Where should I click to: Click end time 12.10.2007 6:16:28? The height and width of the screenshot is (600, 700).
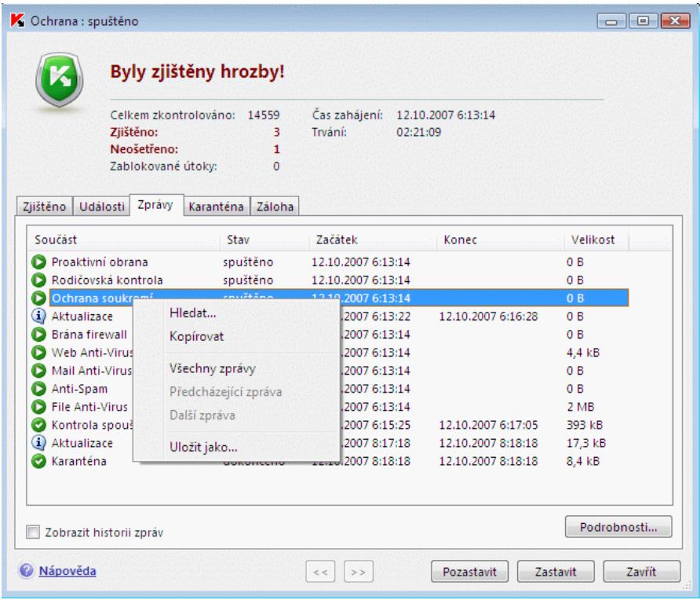pyautogui.click(x=488, y=316)
